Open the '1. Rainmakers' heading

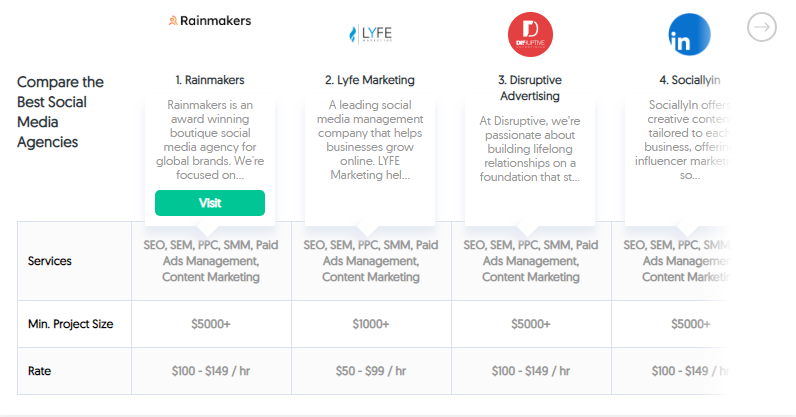[x=210, y=80]
